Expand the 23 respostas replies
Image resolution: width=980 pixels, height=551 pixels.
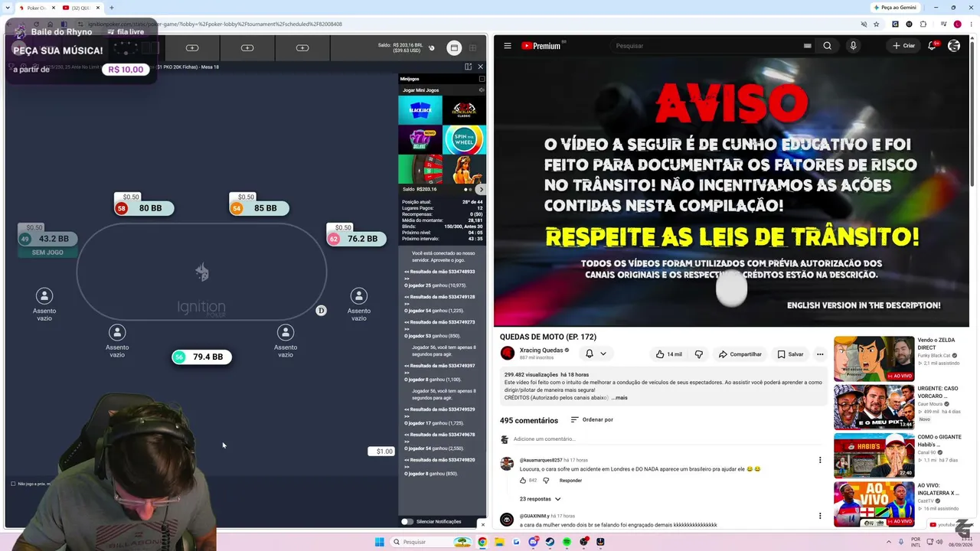(x=541, y=499)
